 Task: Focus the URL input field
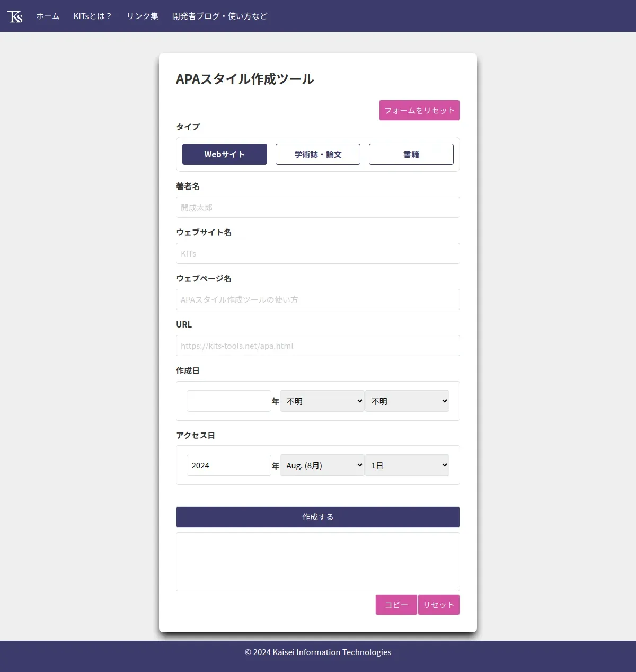[318, 346]
